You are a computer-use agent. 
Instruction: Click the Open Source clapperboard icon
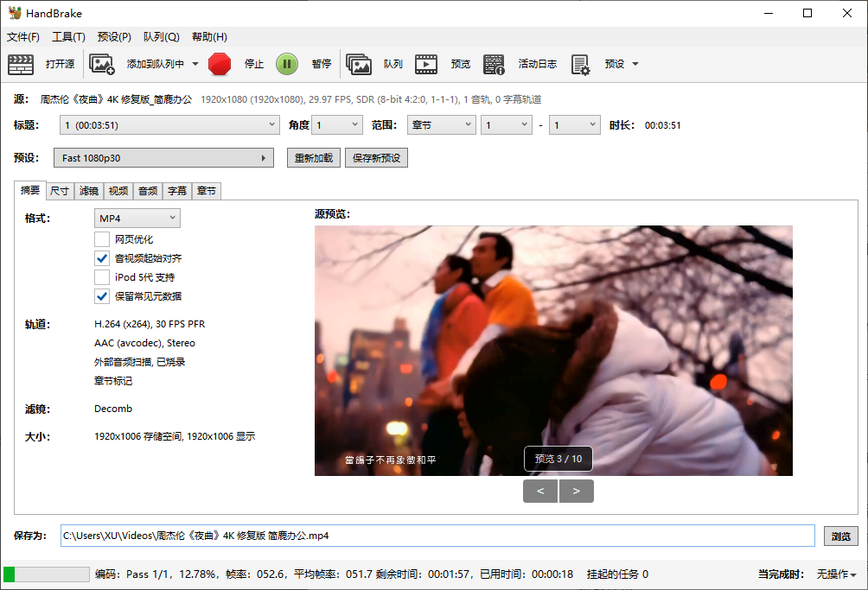point(21,64)
